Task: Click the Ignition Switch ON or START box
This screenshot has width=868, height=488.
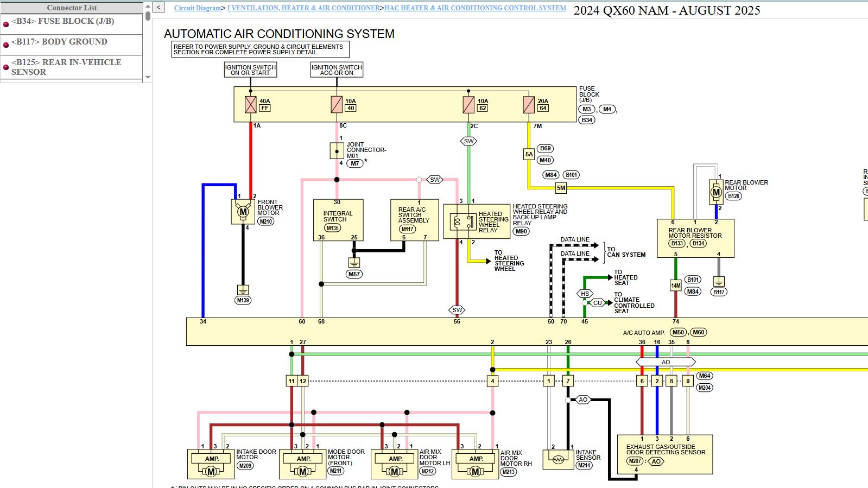Action: coord(250,69)
